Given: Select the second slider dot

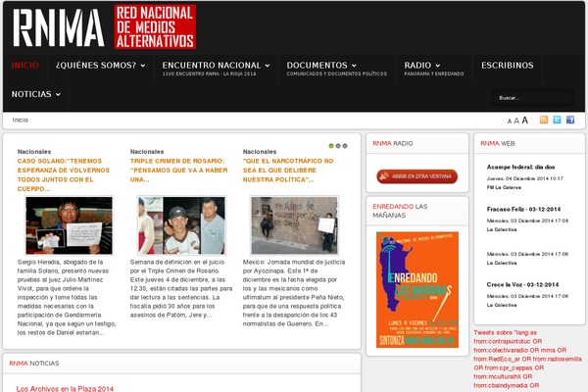Looking at the screenshot, I should point(338,146).
